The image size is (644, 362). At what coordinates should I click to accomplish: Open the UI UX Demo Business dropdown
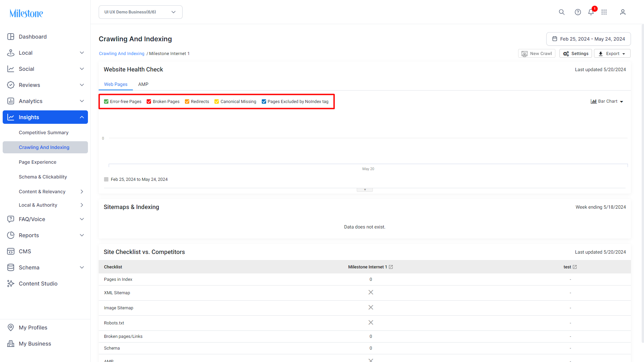coord(141,12)
